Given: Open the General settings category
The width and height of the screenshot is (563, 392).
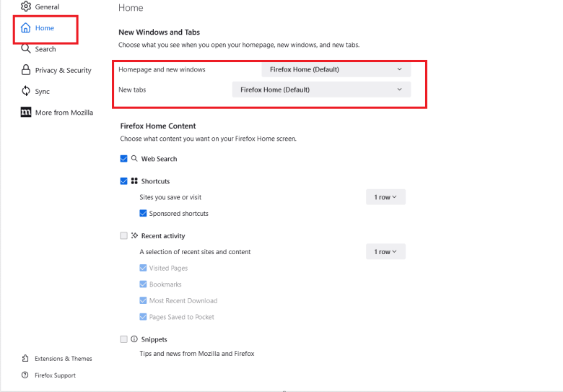Looking at the screenshot, I should click(40, 6).
